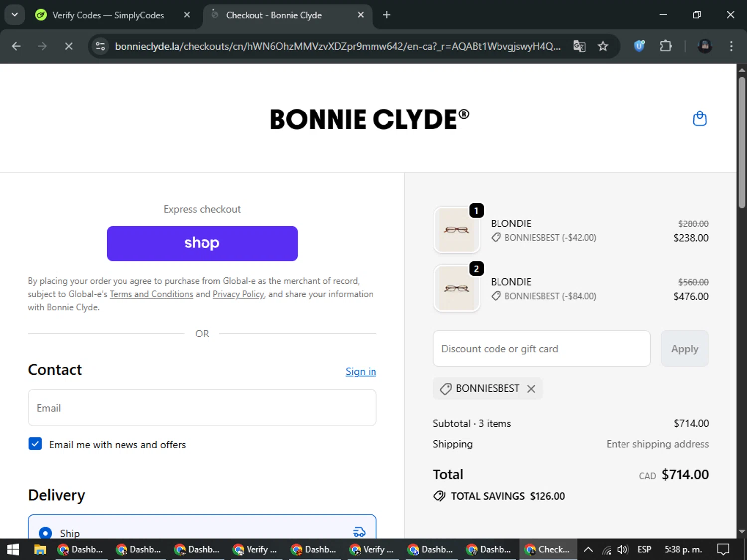Image resolution: width=747 pixels, height=560 pixels.
Task: Focus the Discount code or gift card field
Action: tap(542, 348)
